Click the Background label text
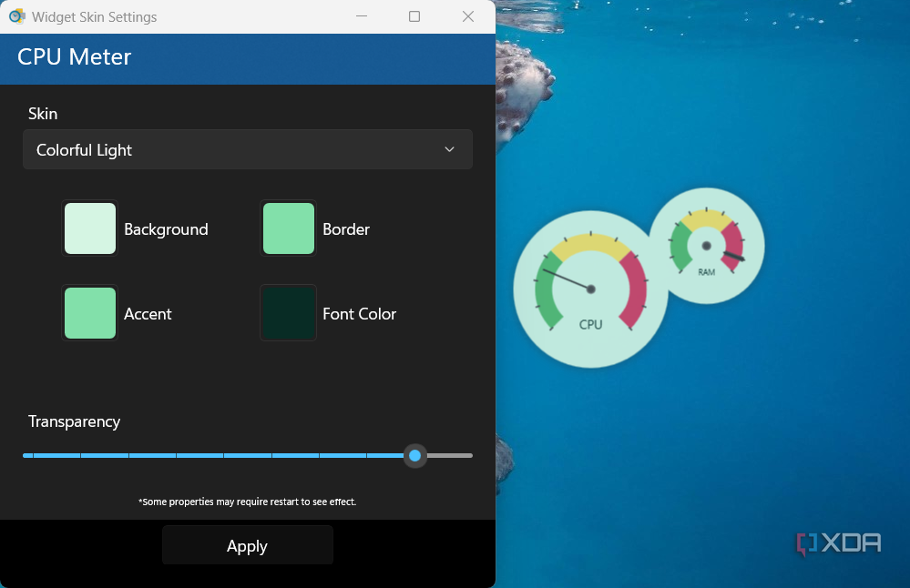This screenshot has width=910, height=588. coord(166,229)
